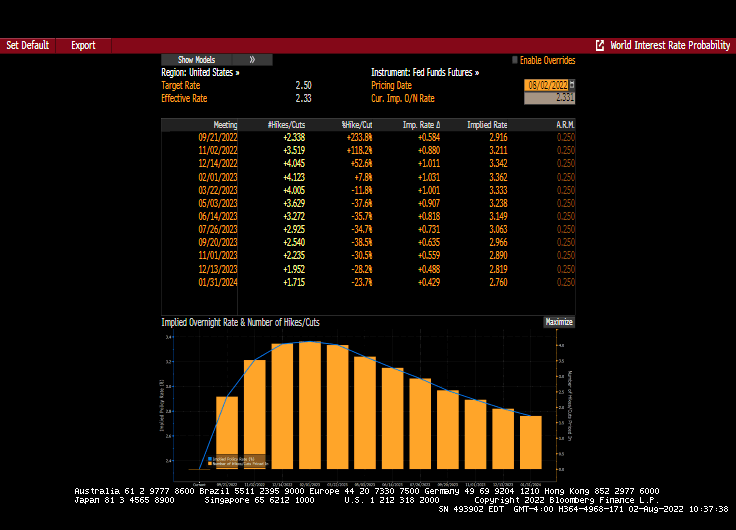Select the 09/21/2022 meeting row
Screen dimensions: 736x530
click(x=218, y=136)
